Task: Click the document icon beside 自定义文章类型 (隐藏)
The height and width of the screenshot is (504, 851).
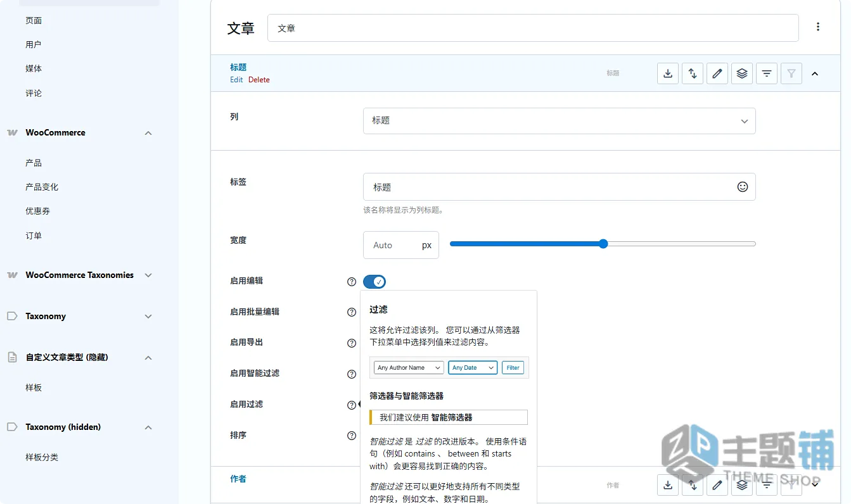Action: point(12,357)
